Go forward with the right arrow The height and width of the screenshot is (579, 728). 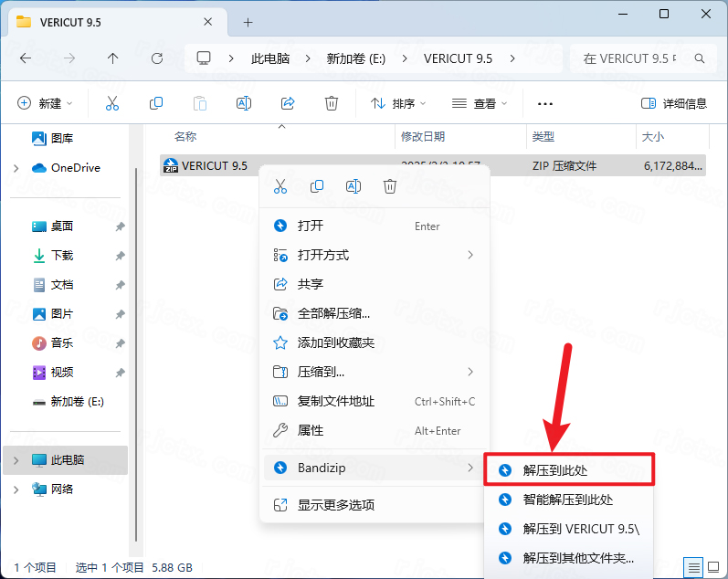pyautogui.click(x=69, y=58)
